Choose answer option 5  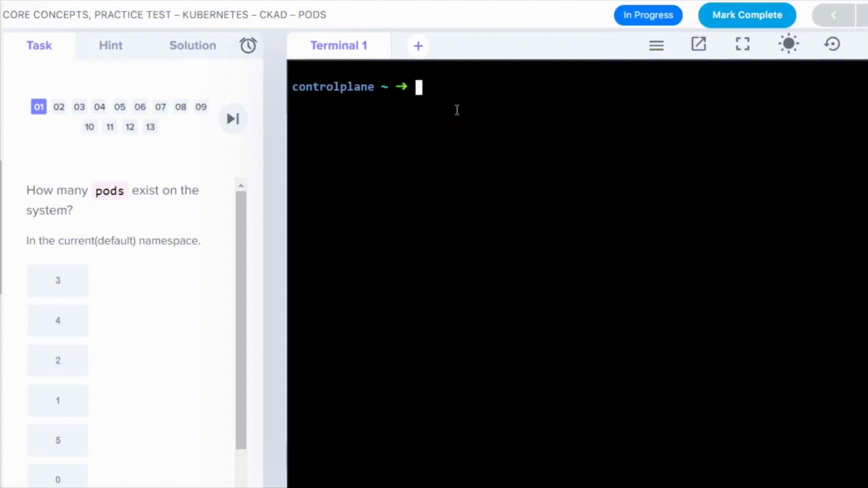pyautogui.click(x=58, y=440)
